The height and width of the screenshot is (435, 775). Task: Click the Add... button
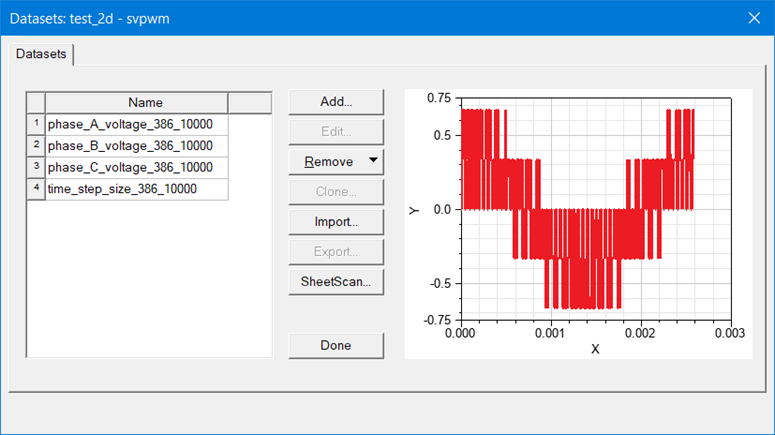coord(336,102)
